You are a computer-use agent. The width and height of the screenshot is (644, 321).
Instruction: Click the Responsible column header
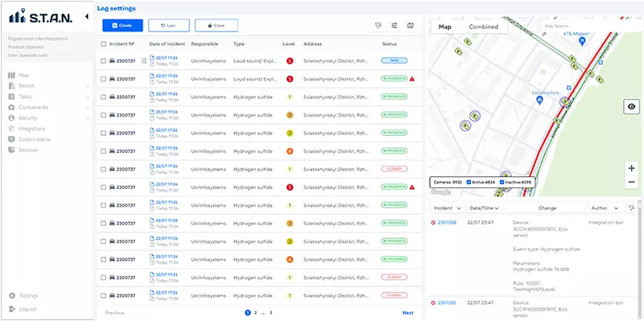pos(204,44)
